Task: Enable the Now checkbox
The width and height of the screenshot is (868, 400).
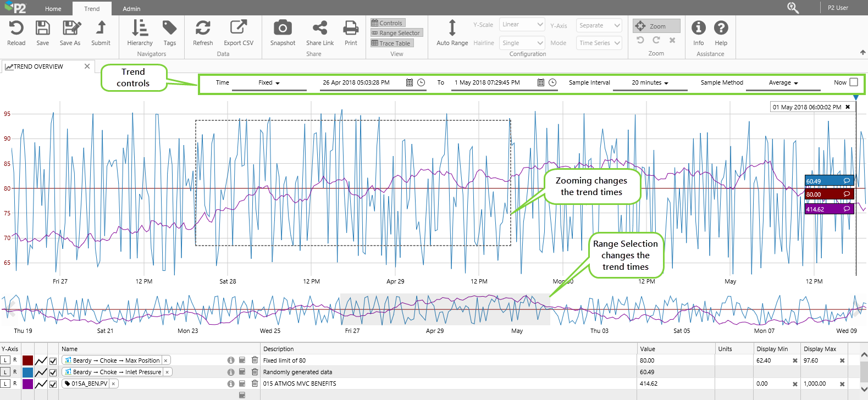Action: 854,82
